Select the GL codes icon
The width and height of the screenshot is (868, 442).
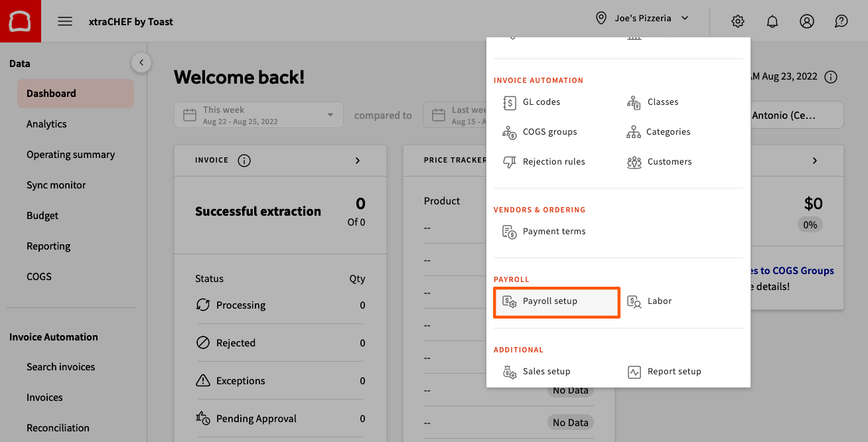pyautogui.click(x=510, y=102)
